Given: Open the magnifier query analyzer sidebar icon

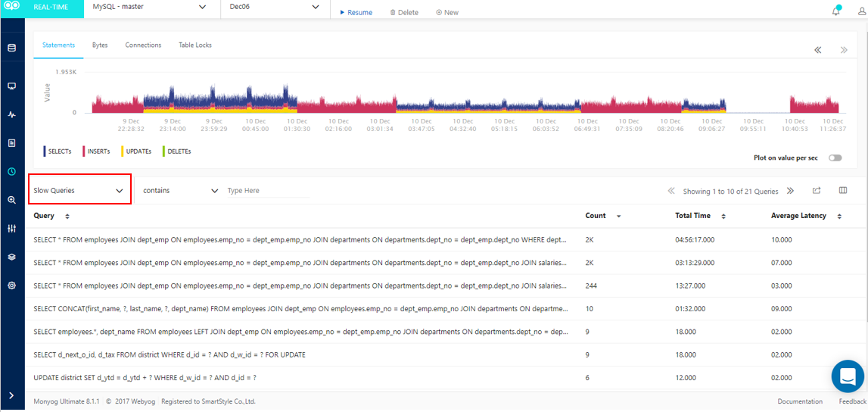Looking at the screenshot, I should (11, 200).
